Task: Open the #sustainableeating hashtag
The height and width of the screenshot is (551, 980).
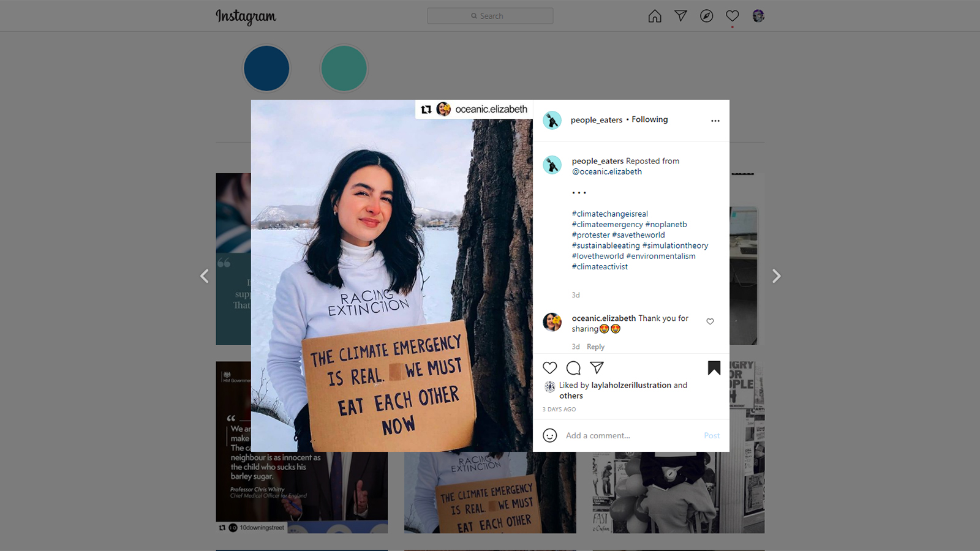Action: click(605, 246)
